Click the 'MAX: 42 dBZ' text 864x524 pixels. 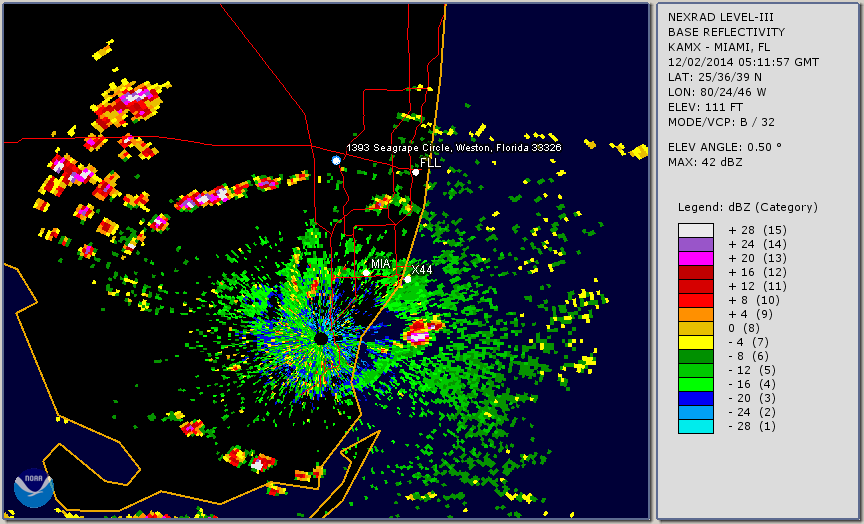(705, 162)
